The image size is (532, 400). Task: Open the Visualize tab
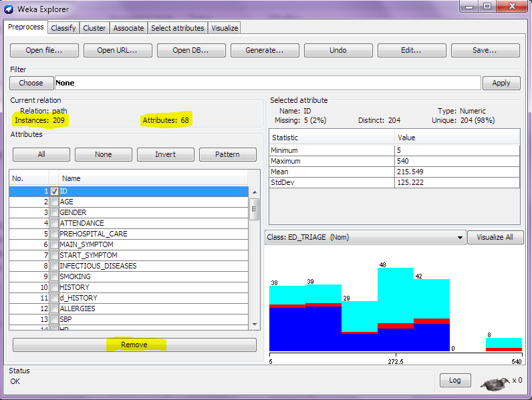[x=225, y=28]
